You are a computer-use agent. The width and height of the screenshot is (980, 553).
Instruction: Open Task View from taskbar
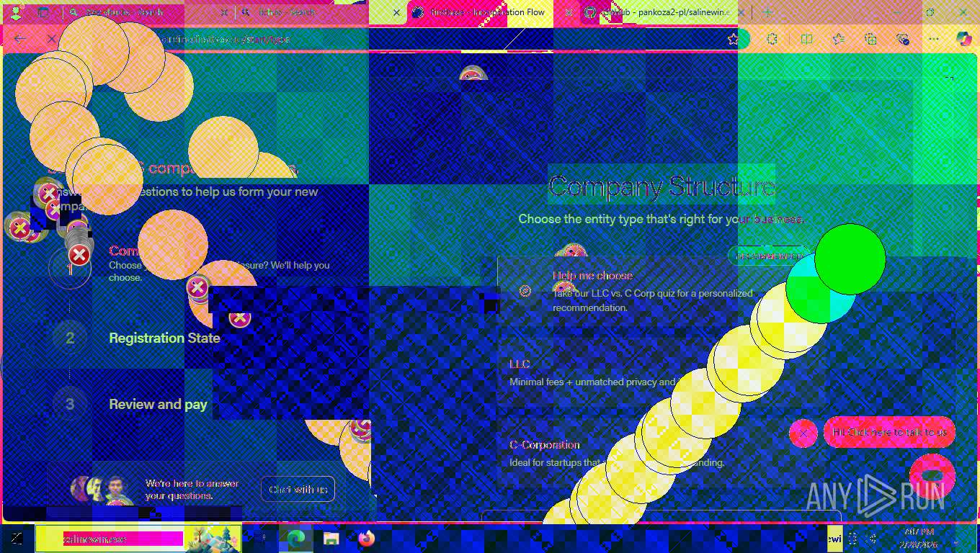click(x=261, y=538)
